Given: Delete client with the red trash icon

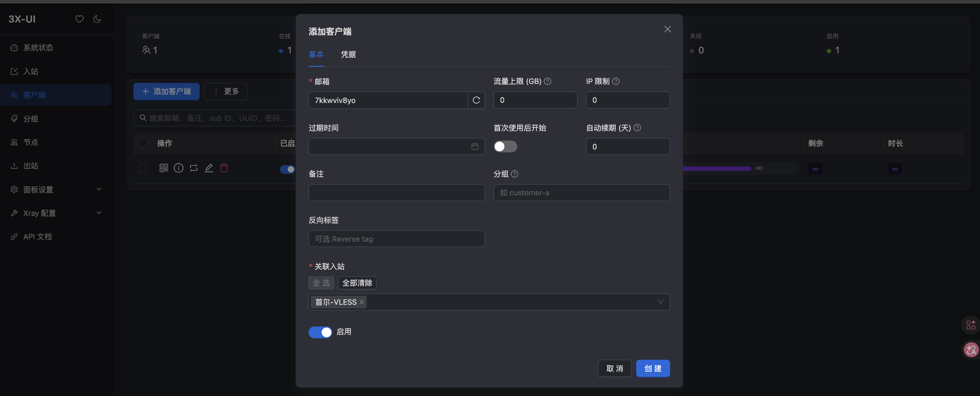Looking at the screenshot, I should tap(224, 168).
